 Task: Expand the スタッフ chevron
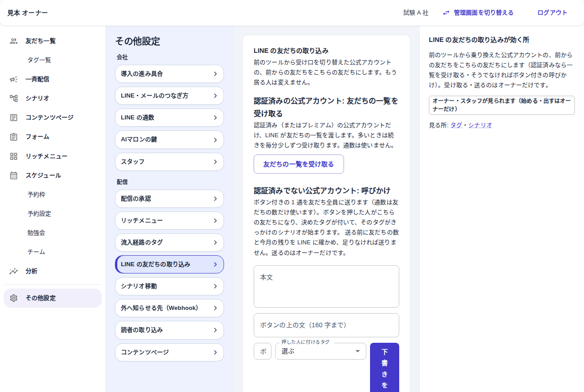pos(215,162)
